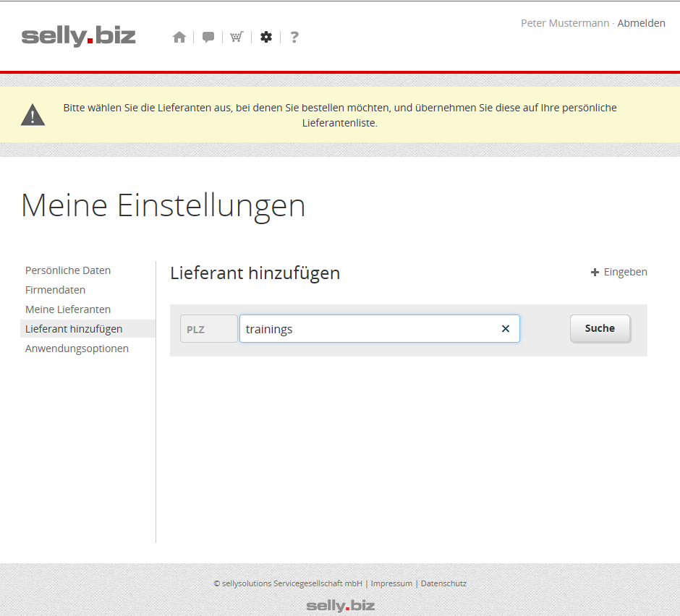Click the Eingeben link
This screenshot has height=616, width=680.
click(x=625, y=273)
